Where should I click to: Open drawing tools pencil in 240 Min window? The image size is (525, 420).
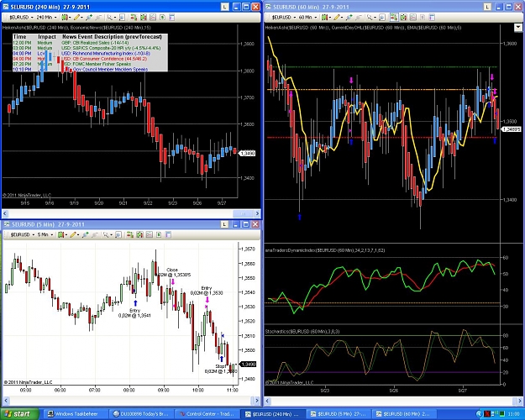click(78, 17)
